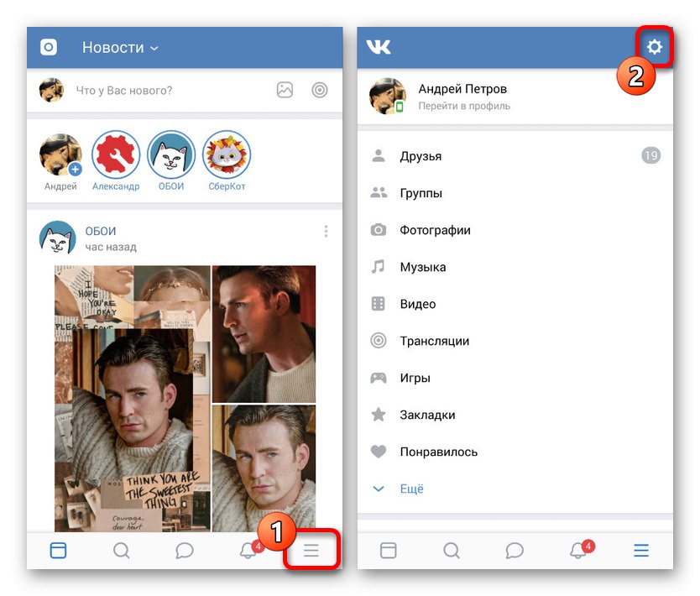Click the Трансляции target icon
Viewport: 700px width, 596px height.
coord(379,341)
